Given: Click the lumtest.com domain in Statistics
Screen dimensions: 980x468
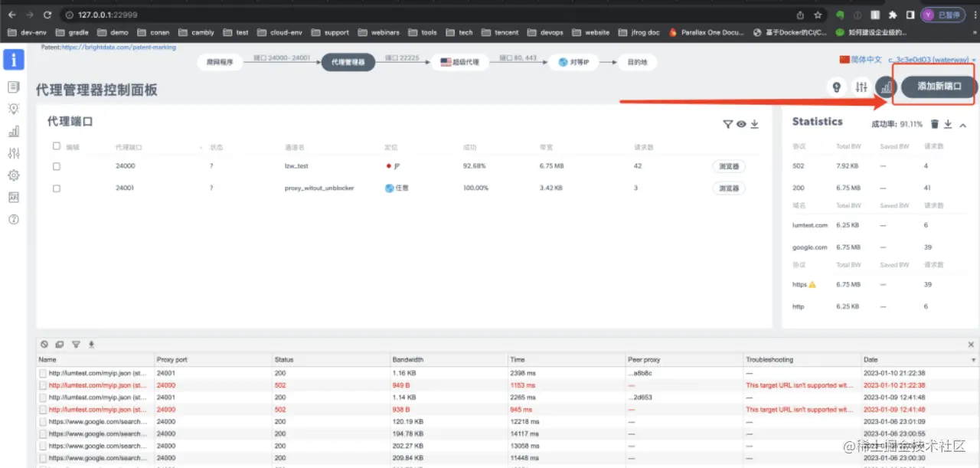Looking at the screenshot, I should [810, 225].
